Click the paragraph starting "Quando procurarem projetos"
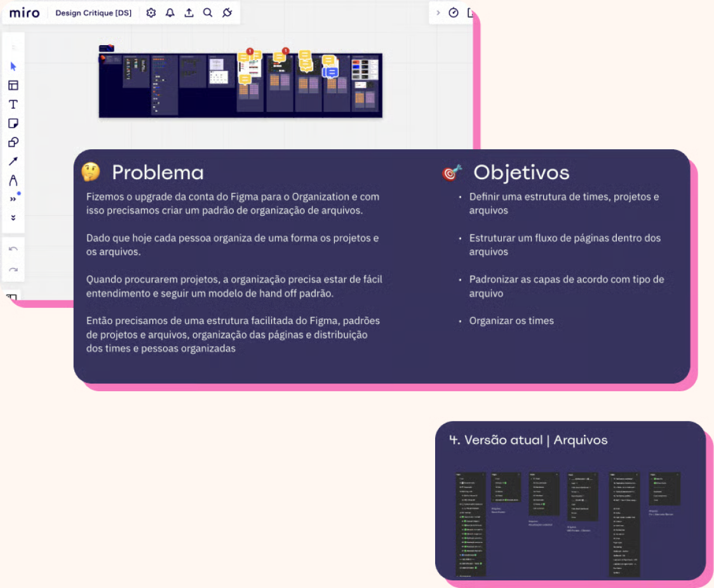 click(234, 286)
